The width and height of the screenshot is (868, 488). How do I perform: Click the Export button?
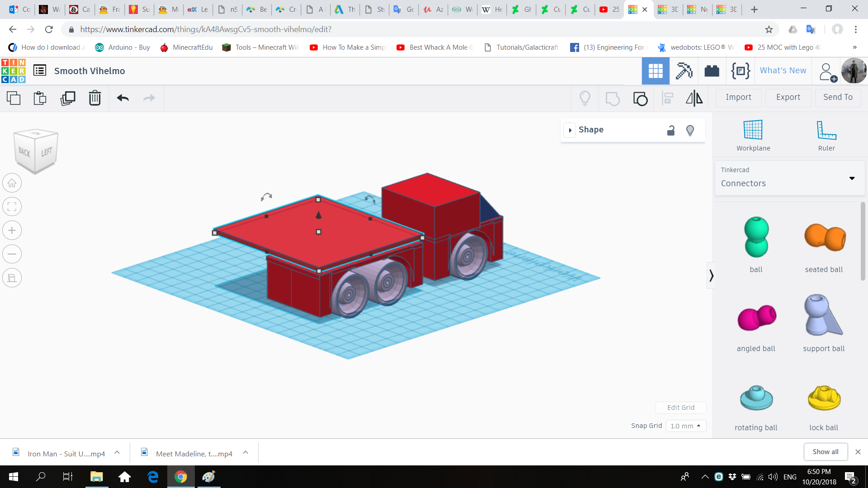[x=788, y=97]
